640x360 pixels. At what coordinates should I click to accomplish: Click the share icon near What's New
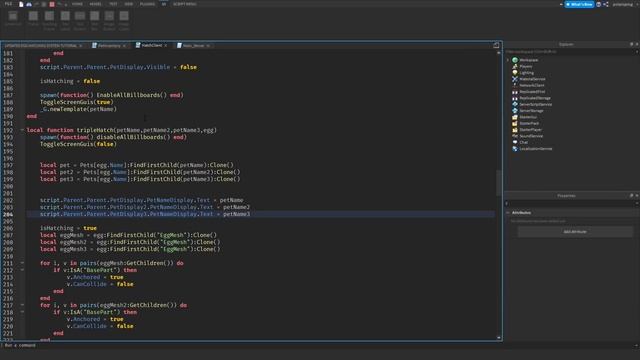[606, 4]
